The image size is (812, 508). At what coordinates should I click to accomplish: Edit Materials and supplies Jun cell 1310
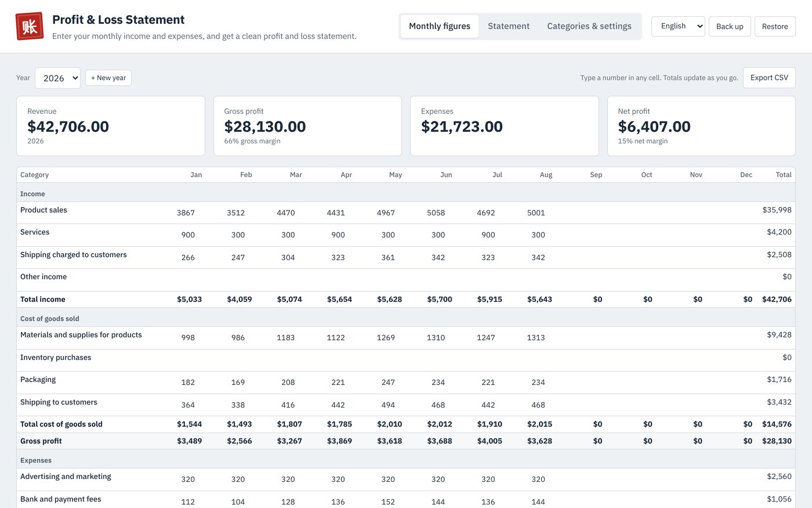[431, 338]
